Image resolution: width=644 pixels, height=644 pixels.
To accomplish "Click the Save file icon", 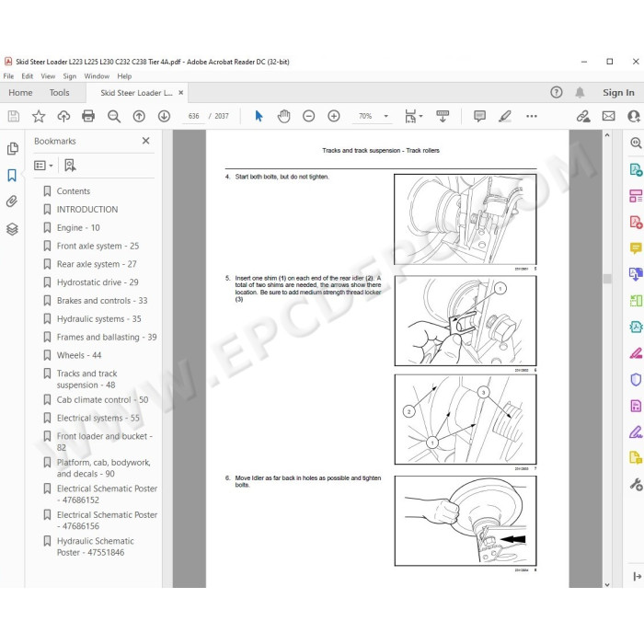I will coord(14,116).
